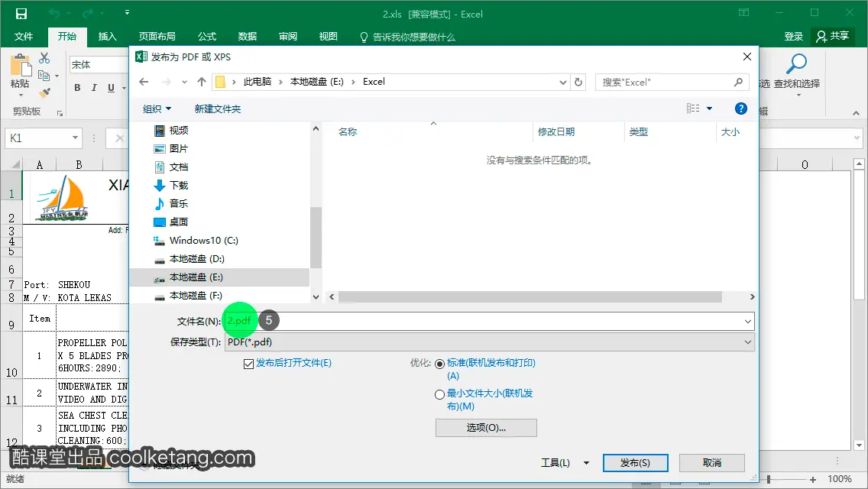Click the 取消 button
This screenshot has width=868, height=489.
[x=712, y=463]
